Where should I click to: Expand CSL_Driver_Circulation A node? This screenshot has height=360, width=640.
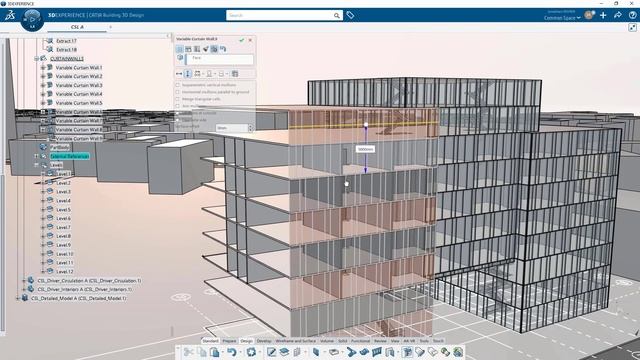(x=24, y=281)
